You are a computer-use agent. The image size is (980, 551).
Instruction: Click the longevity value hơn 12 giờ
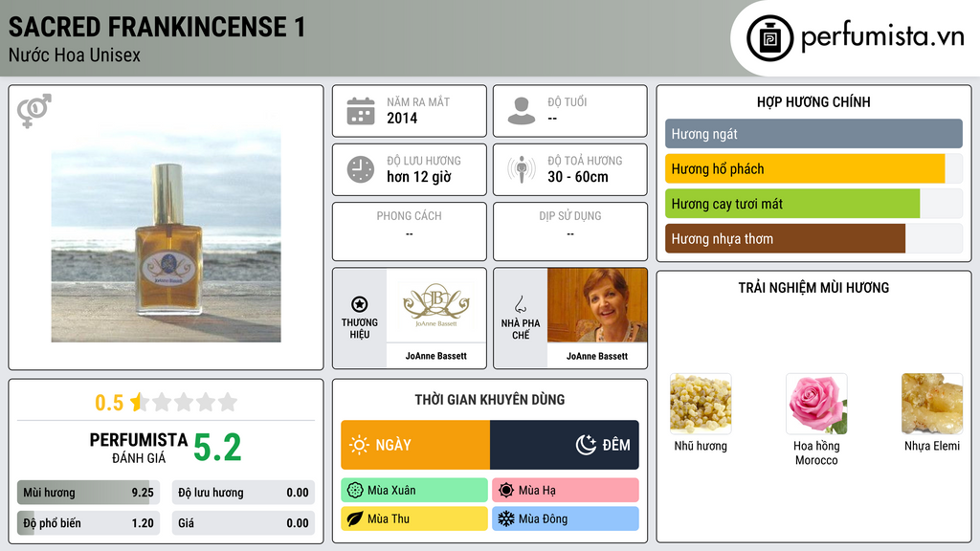point(419,177)
